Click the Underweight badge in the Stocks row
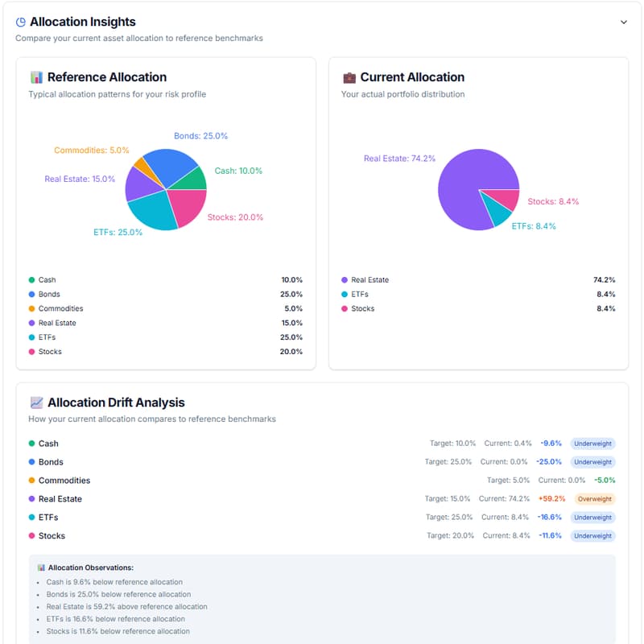This screenshot has height=644, width=644. point(592,536)
